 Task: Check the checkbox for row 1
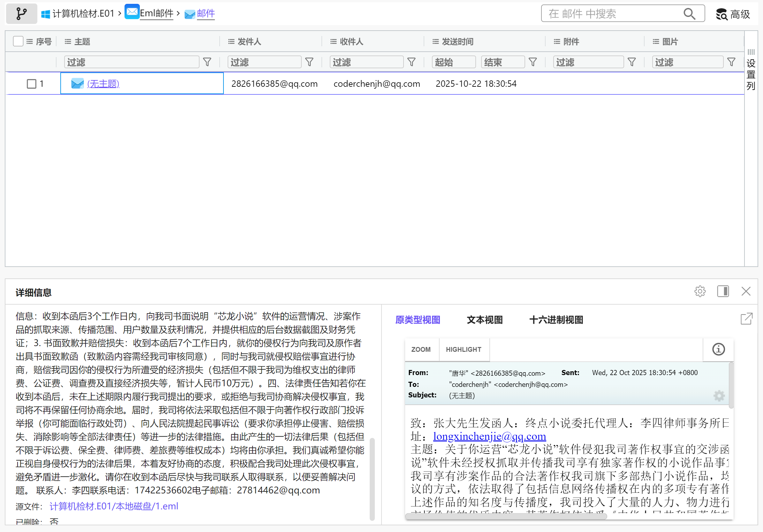(32, 84)
